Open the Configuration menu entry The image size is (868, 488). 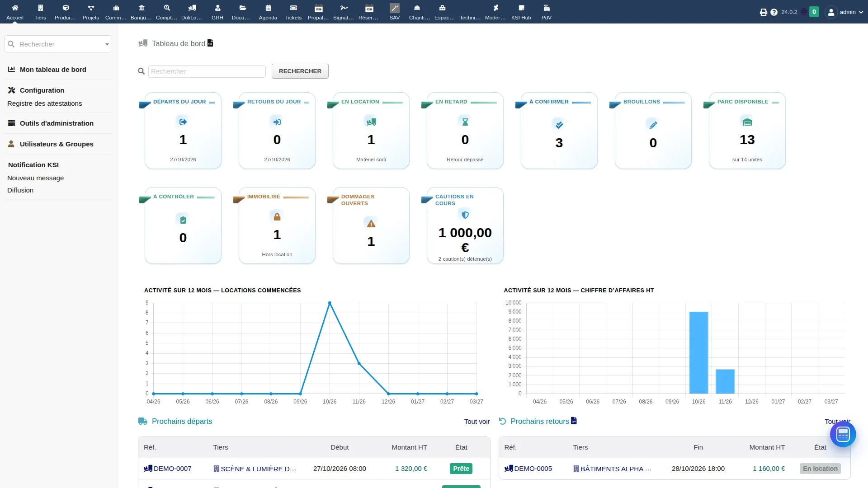tap(42, 90)
